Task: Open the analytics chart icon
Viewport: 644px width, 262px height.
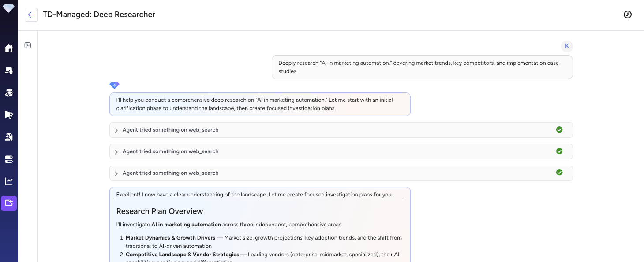Action: [x=9, y=181]
